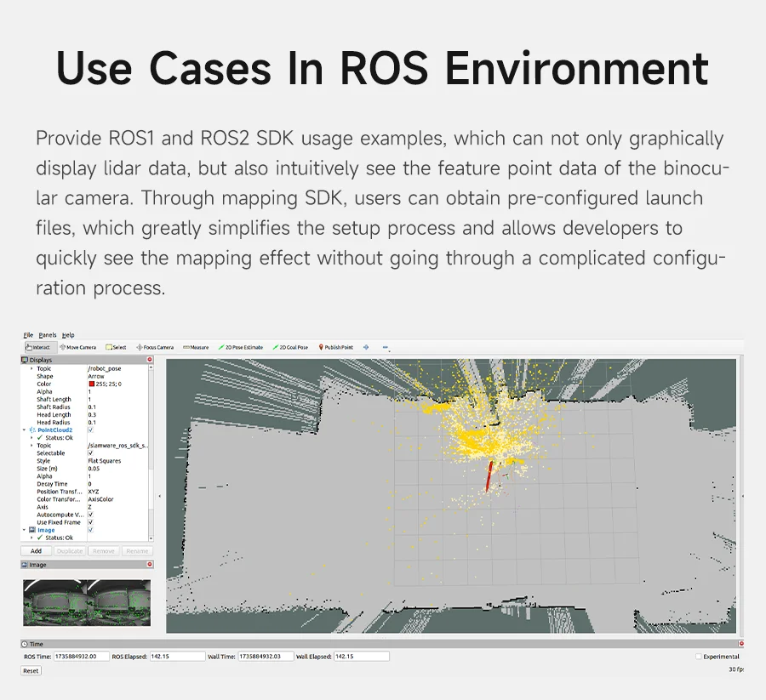Image resolution: width=766 pixels, height=700 pixels.
Task: Pick the Measure tool
Action: pyautogui.click(x=196, y=347)
